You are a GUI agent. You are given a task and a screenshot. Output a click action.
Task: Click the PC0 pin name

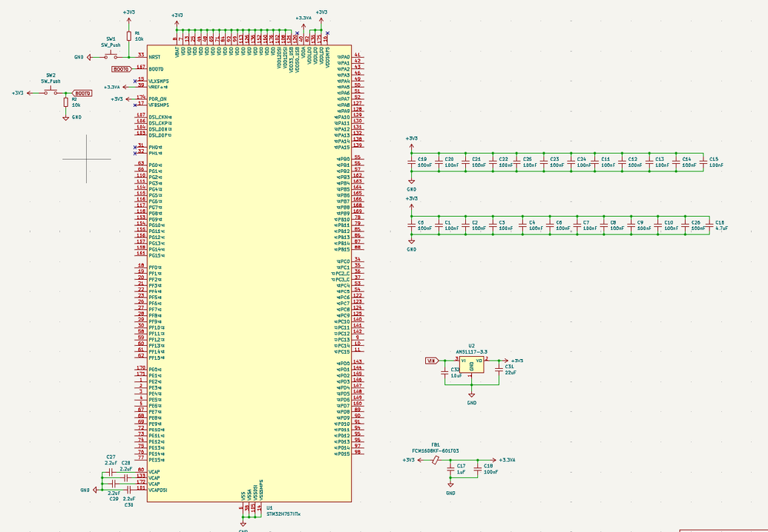345,261
